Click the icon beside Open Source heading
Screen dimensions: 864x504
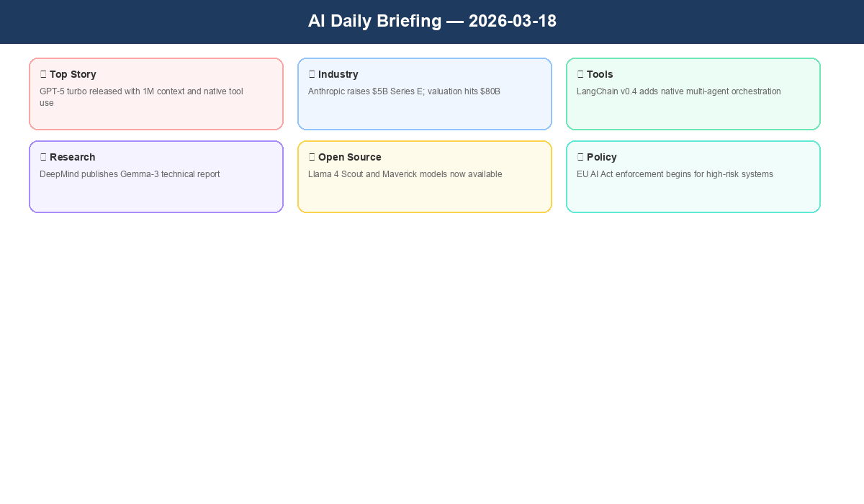coord(312,157)
